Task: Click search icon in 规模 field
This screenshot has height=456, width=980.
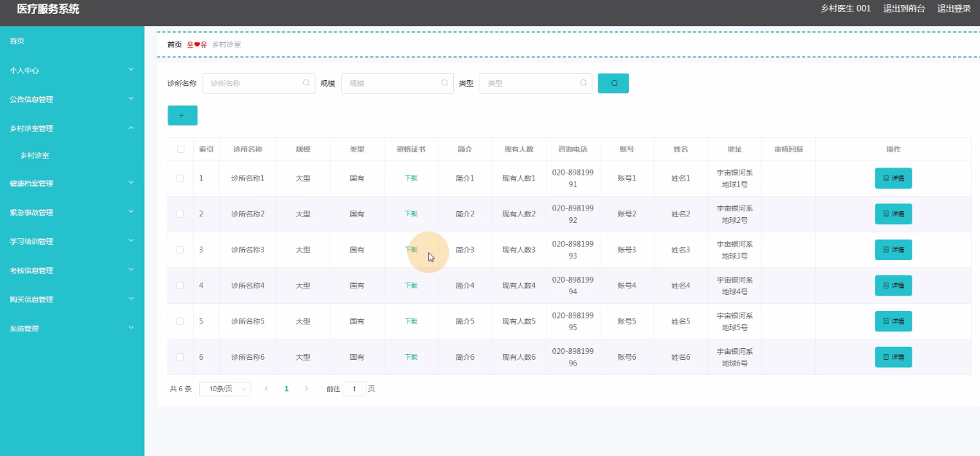Action: 444,83
